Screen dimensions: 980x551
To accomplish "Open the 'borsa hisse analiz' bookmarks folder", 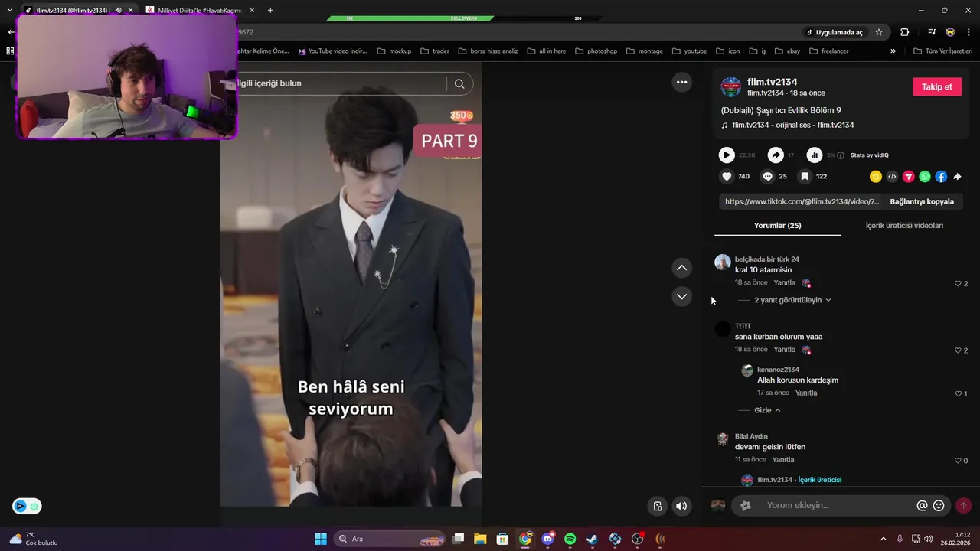I will coord(488,51).
